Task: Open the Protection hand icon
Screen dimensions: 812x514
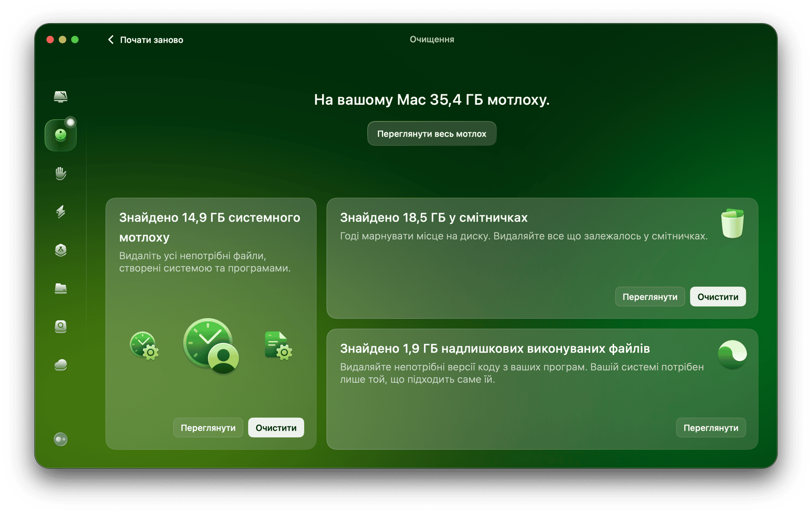Action: point(61,174)
